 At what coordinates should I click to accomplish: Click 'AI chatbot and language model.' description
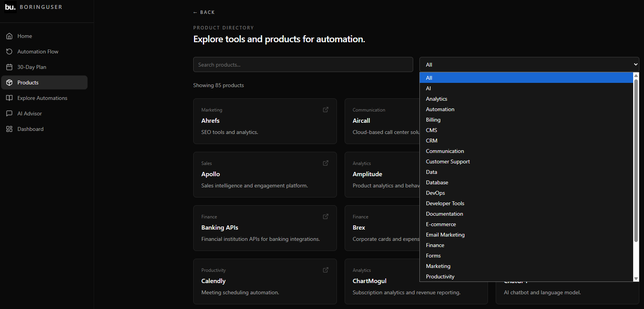tap(542, 292)
